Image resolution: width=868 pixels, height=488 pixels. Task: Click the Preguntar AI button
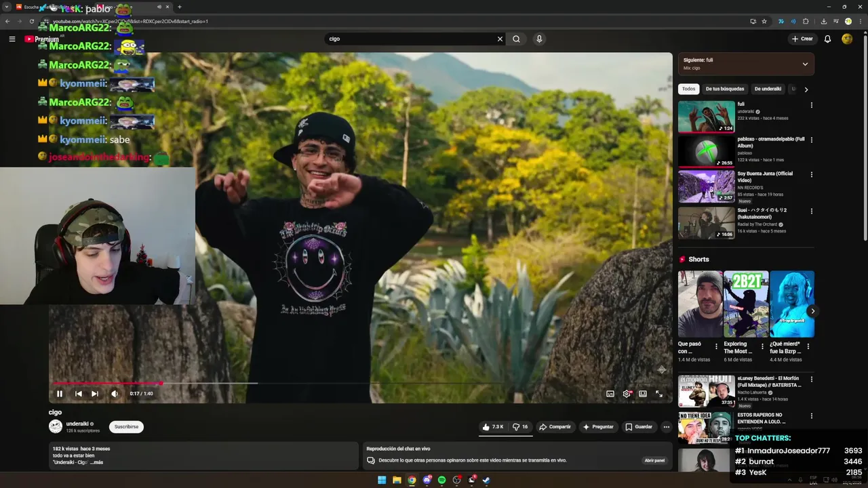coord(598,427)
